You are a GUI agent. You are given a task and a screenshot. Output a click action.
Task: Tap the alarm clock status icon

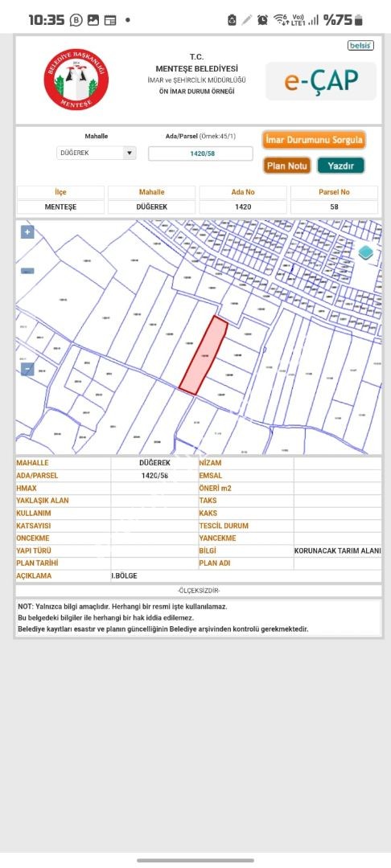262,20
